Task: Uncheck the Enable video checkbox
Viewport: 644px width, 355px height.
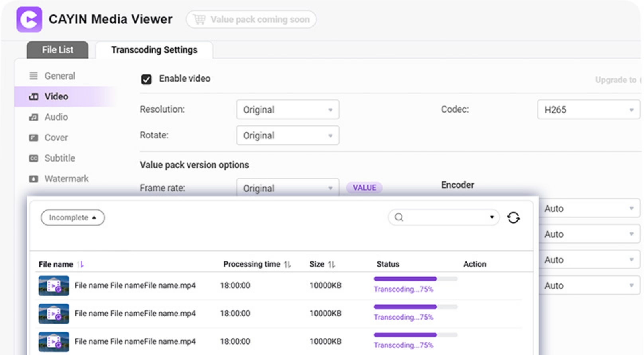Action: tap(146, 79)
